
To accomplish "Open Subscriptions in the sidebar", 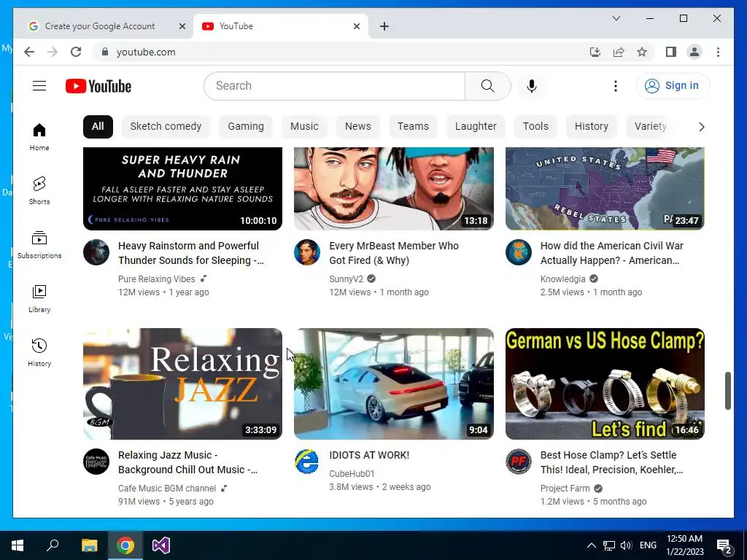I will point(39,245).
